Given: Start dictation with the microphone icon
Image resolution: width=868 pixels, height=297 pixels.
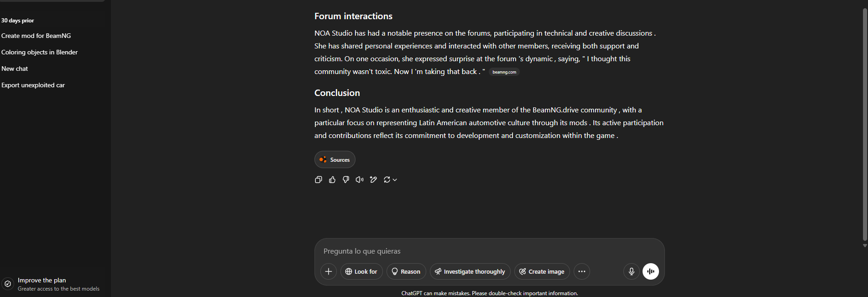Looking at the screenshot, I should point(632,271).
